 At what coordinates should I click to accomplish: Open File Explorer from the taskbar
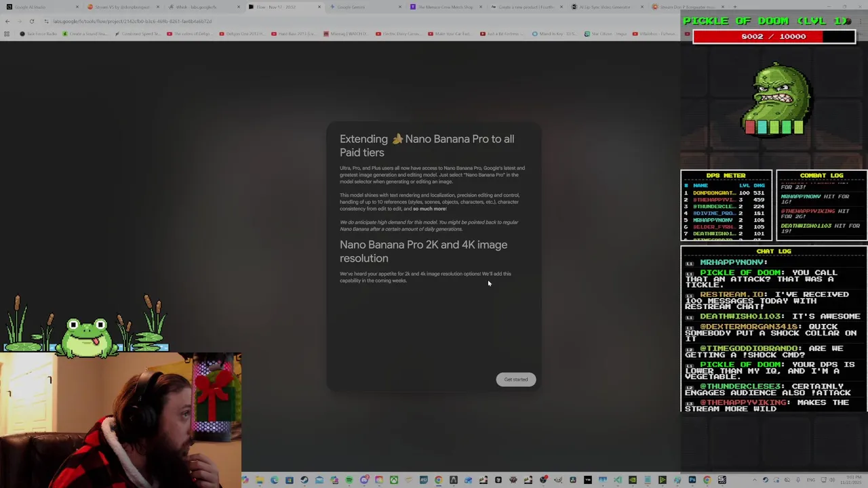(260, 481)
